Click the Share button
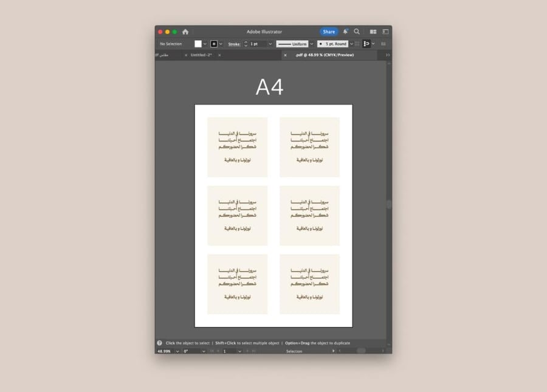The height and width of the screenshot is (392, 547). (329, 32)
